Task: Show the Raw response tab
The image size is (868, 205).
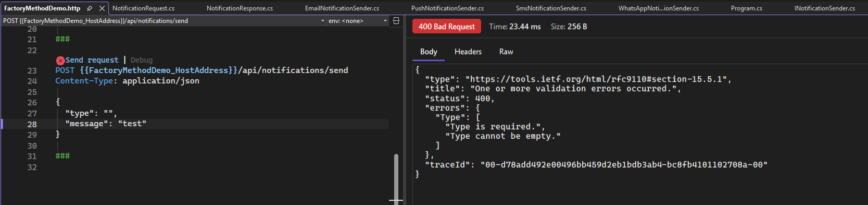Action: click(x=506, y=52)
